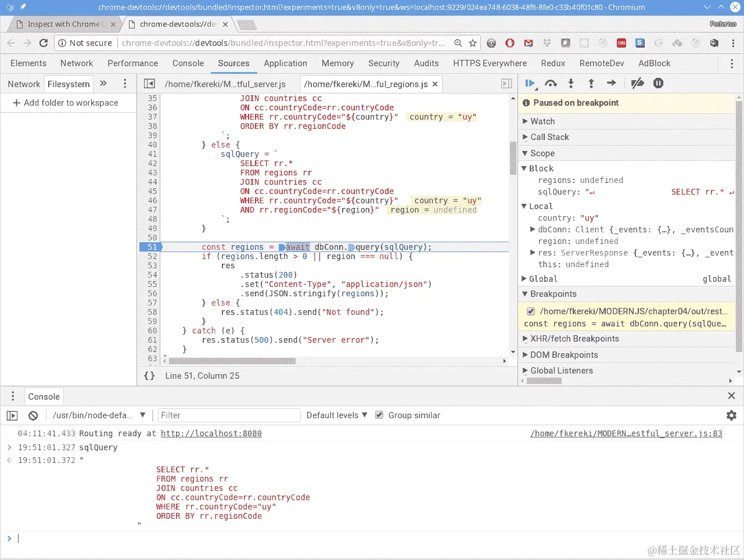Image resolution: width=744 pixels, height=560 pixels.
Task: Expand dbConn Client object
Action: pos(533,229)
